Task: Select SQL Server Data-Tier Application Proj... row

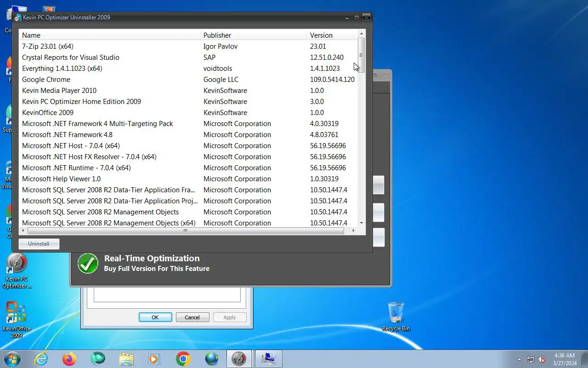Action: tap(188, 201)
